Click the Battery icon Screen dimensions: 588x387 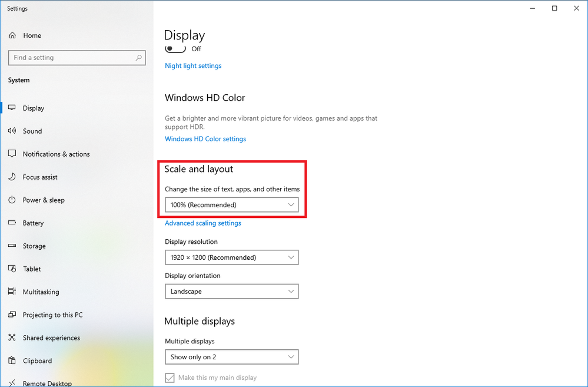tap(12, 223)
